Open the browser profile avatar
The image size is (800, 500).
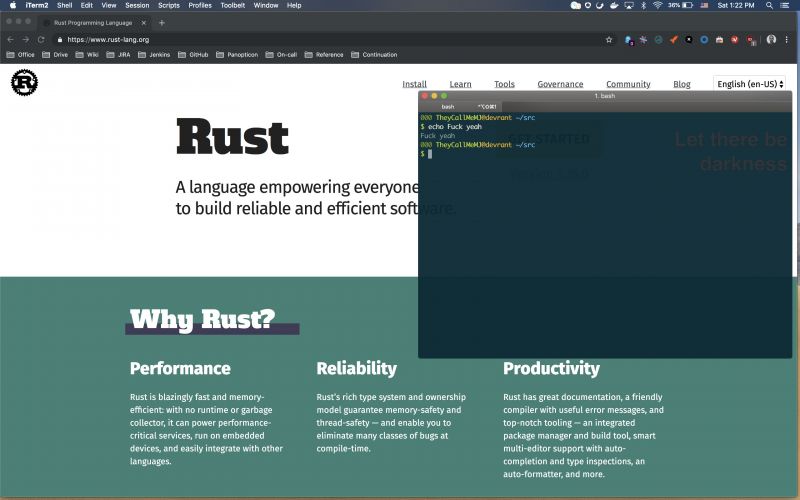(771, 39)
